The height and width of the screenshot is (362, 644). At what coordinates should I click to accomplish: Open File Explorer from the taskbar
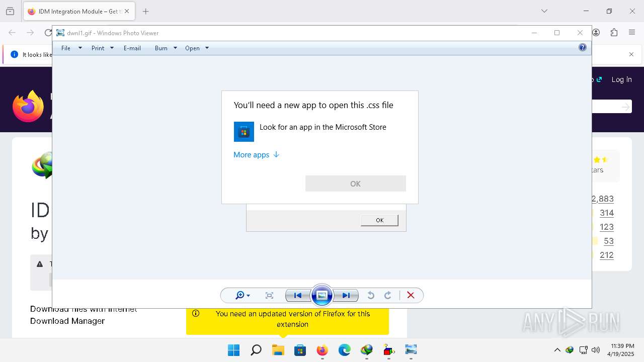pyautogui.click(x=278, y=350)
